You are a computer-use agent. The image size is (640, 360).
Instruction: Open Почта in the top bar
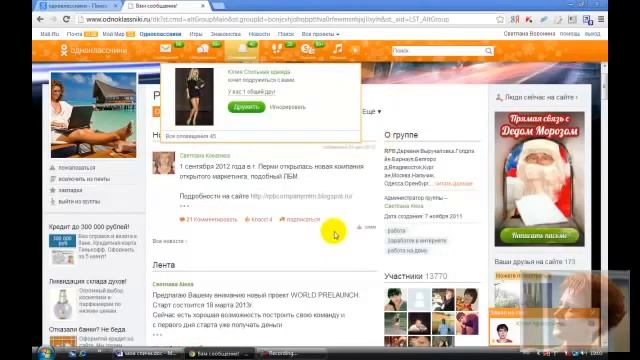[x=75, y=34]
